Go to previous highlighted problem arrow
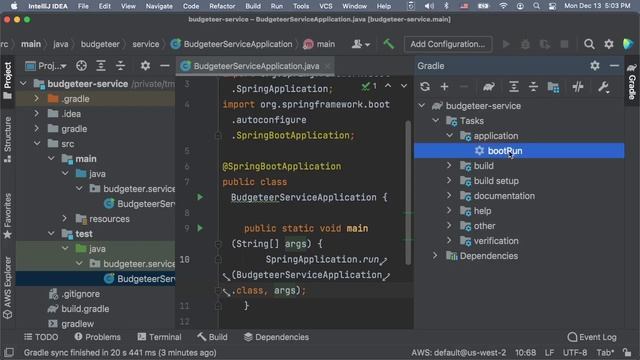The height and width of the screenshot is (360, 640). pyautogui.click(x=388, y=86)
